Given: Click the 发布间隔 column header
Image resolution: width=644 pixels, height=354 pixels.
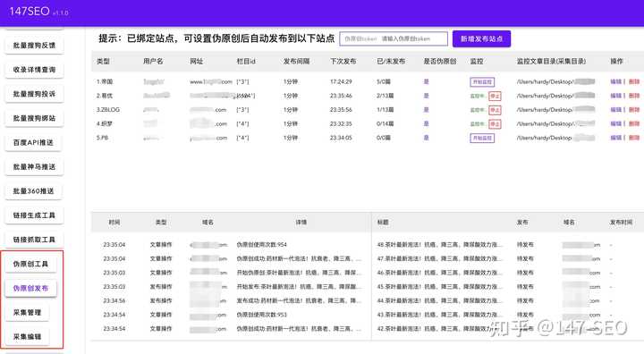Looking at the screenshot, I should (297, 61).
